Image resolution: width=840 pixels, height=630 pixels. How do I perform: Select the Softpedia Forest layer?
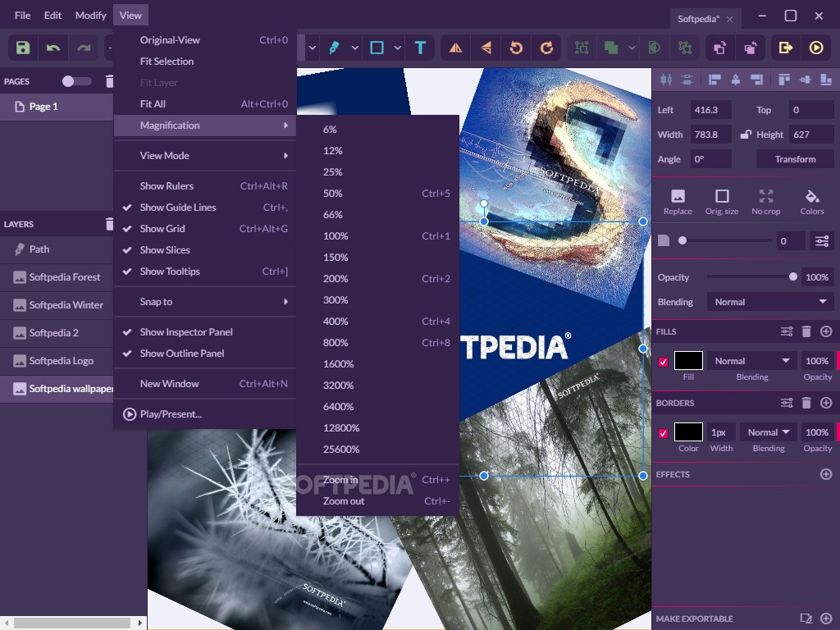pos(57,277)
